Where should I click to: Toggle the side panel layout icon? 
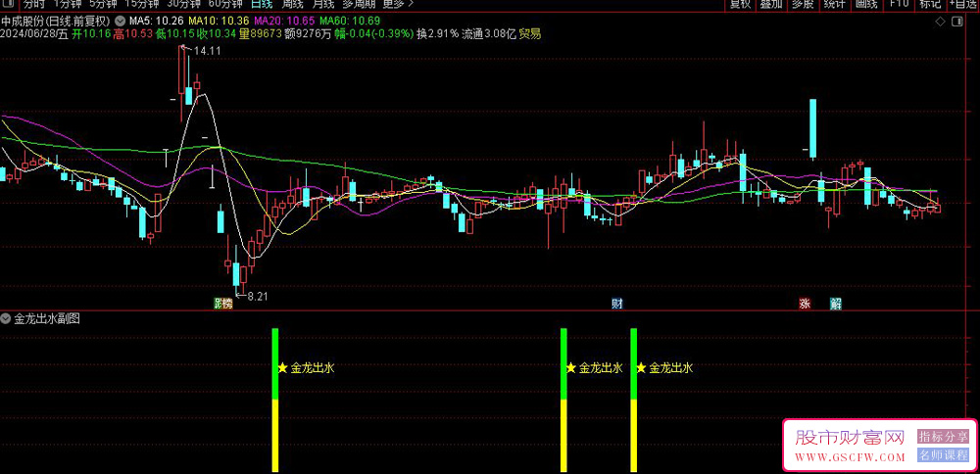coord(956,22)
